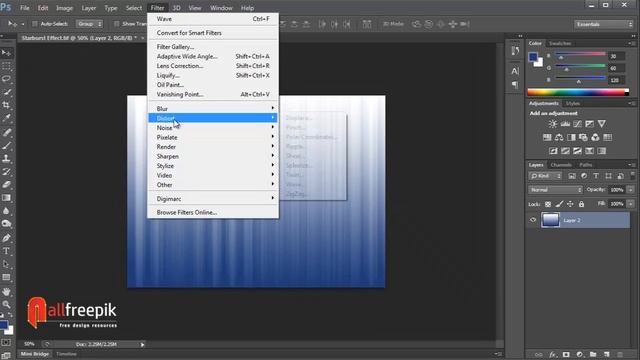Select the Hand tool
The image size is (640, 360).
(x=6, y=291)
